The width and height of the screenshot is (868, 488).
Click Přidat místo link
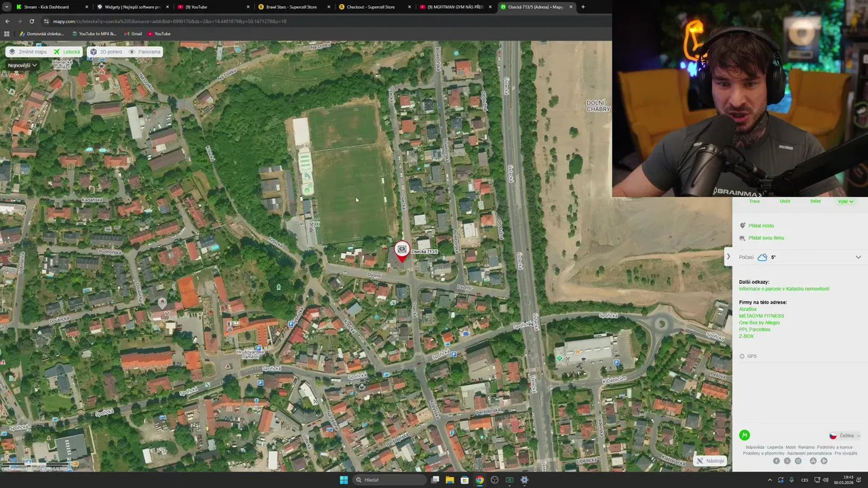[761, 226]
